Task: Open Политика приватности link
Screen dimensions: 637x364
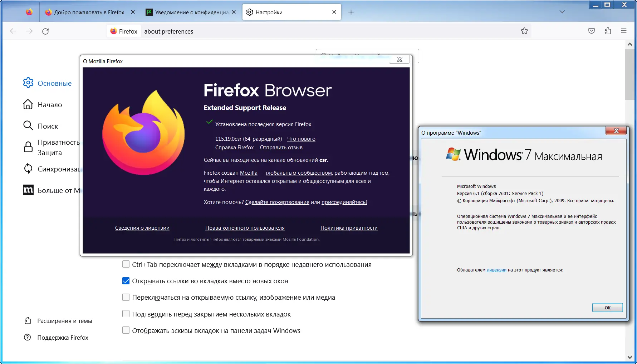Action: (349, 228)
